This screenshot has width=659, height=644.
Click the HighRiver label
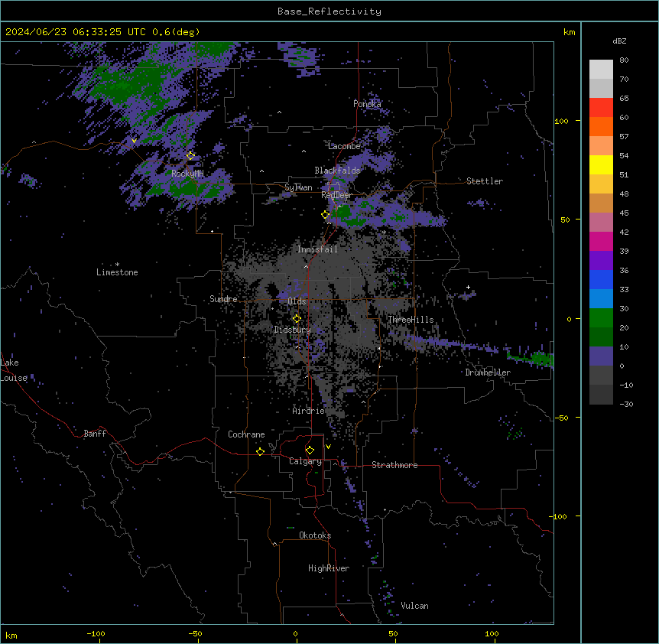[329, 568]
